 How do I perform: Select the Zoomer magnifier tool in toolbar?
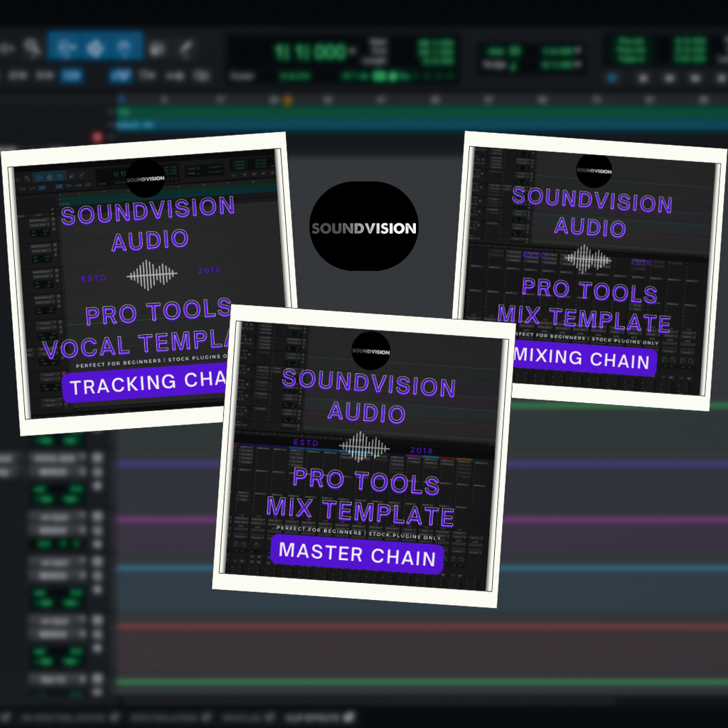(31, 48)
